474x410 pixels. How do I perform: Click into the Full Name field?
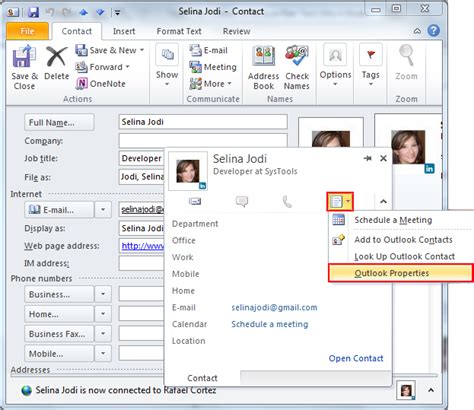[203, 122]
